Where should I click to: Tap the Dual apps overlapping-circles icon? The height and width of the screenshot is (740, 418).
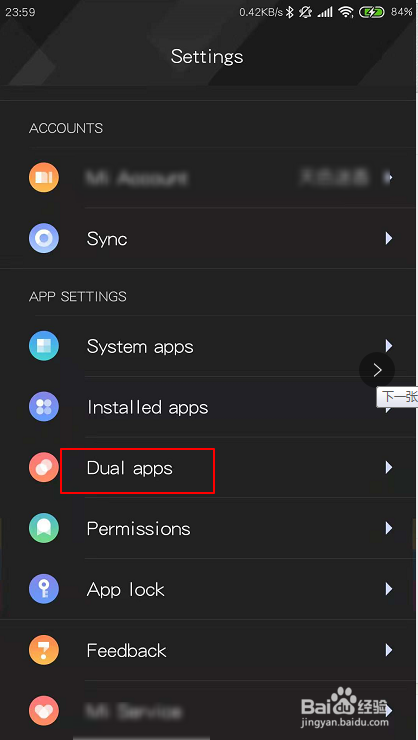click(x=44, y=468)
